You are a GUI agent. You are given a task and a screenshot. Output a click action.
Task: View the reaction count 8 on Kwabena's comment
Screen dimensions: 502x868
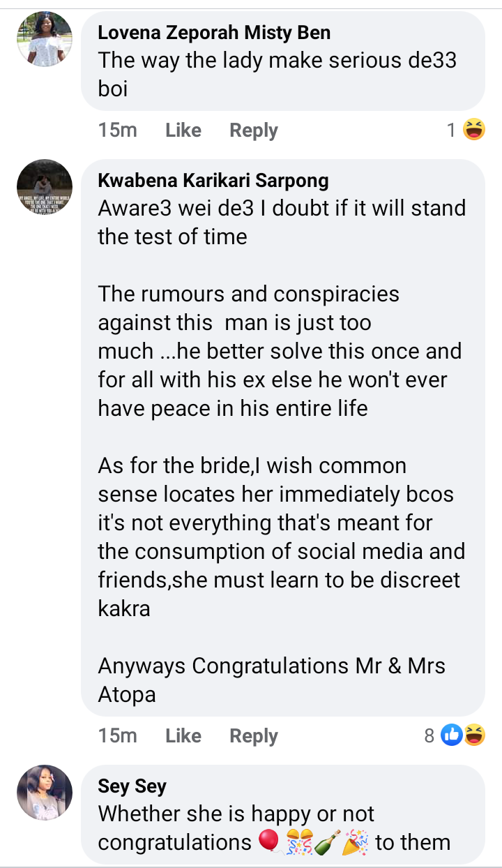(x=429, y=735)
